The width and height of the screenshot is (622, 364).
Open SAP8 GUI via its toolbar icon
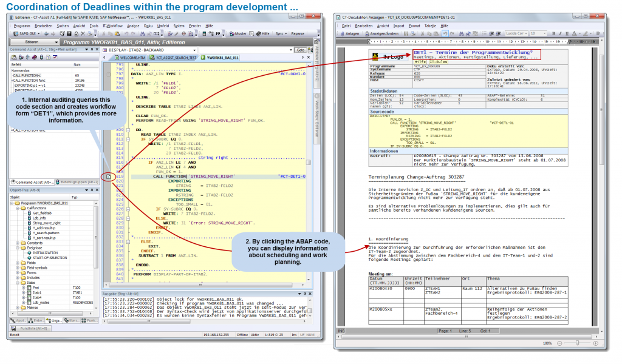click(19, 35)
